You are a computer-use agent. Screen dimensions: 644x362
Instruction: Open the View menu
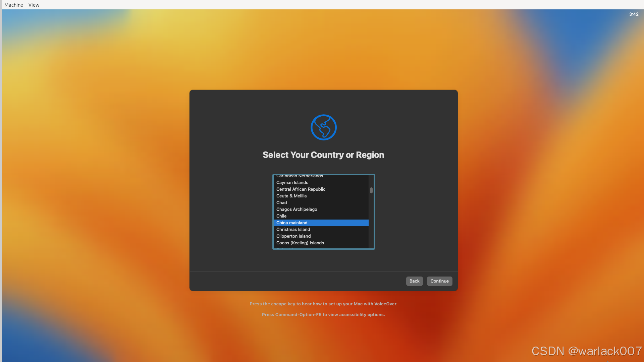(34, 5)
